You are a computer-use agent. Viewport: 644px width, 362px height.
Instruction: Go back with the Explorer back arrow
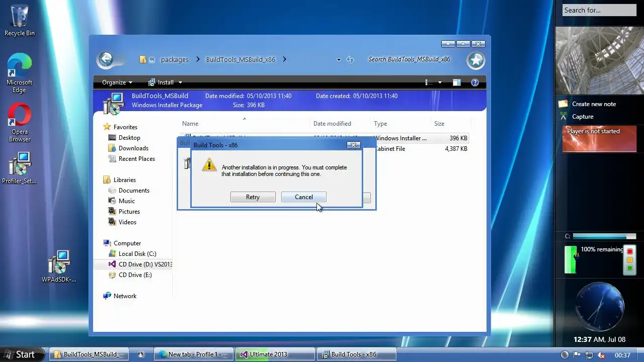click(x=106, y=60)
